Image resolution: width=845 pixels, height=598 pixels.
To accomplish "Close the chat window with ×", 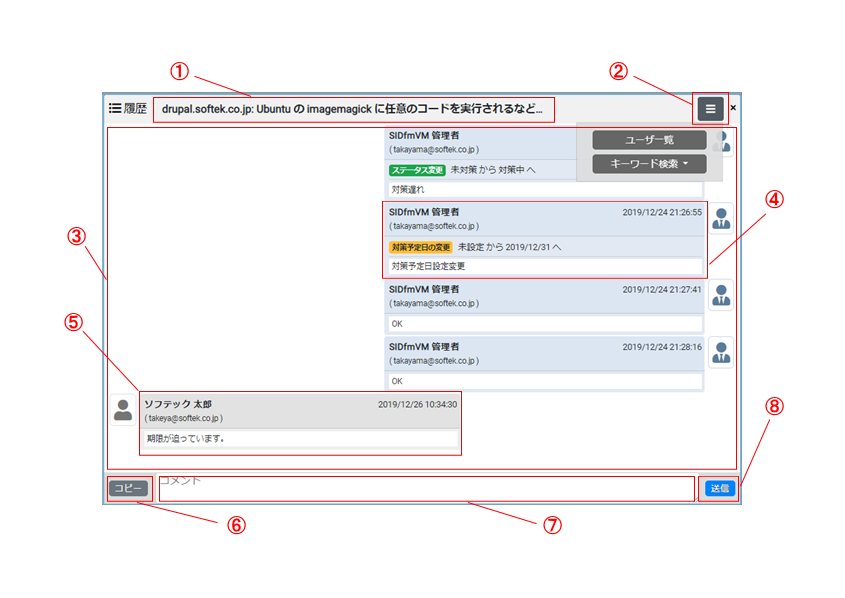I will coord(733,108).
